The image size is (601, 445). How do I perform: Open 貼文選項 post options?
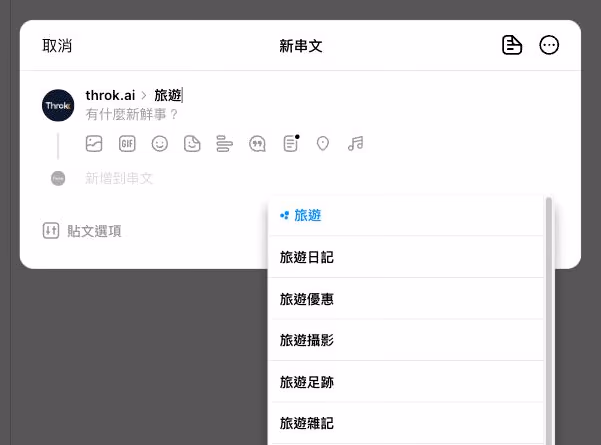(x=82, y=231)
